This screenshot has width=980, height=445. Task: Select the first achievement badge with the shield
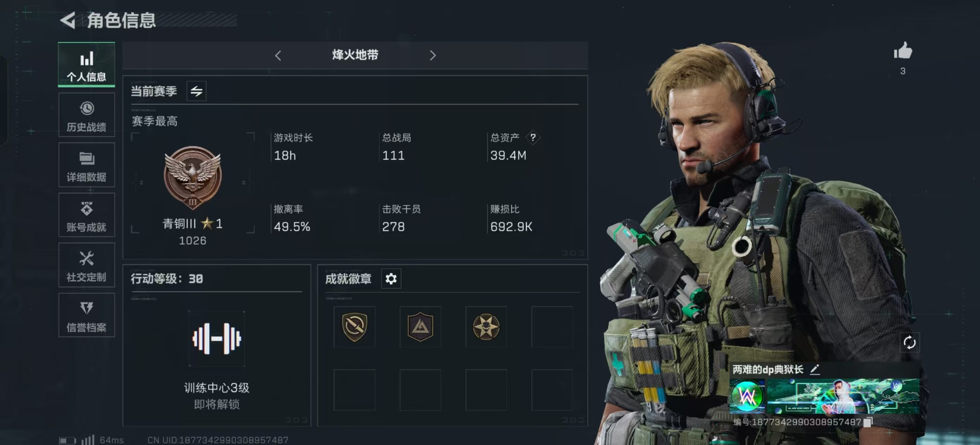[x=354, y=327]
